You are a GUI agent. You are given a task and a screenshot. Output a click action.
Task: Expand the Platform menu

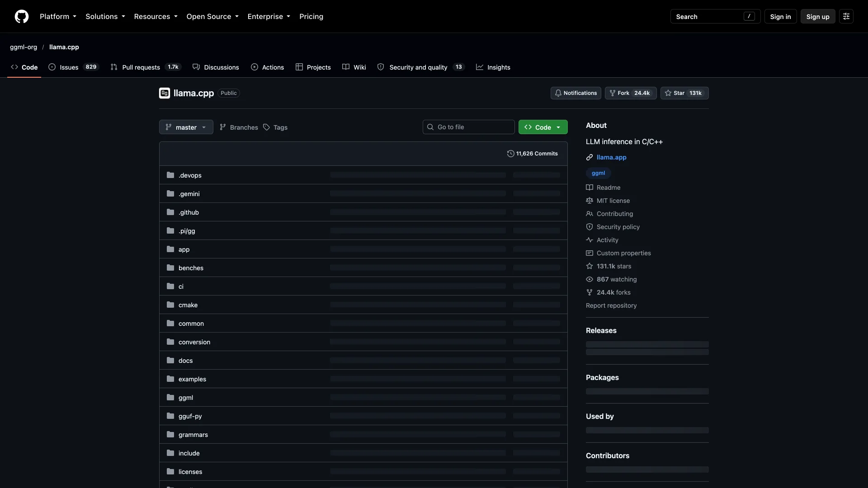coord(58,16)
